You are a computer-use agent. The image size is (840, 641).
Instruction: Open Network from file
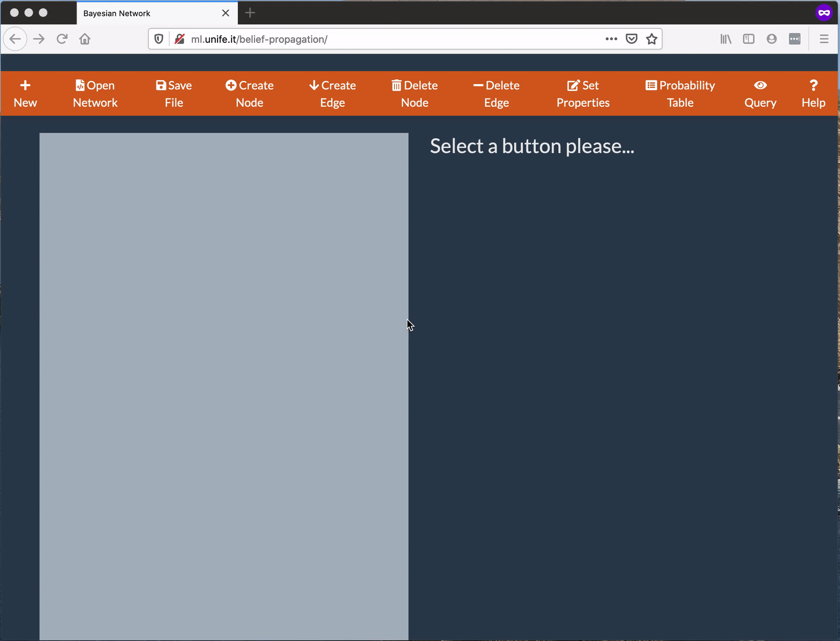click(95, 94)
